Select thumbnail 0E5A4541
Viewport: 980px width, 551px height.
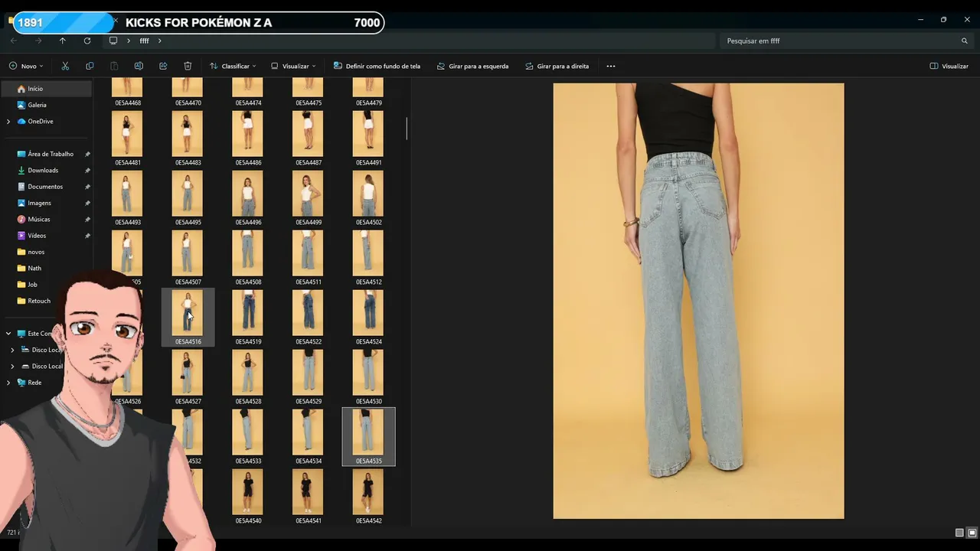(x=308, y=491)
